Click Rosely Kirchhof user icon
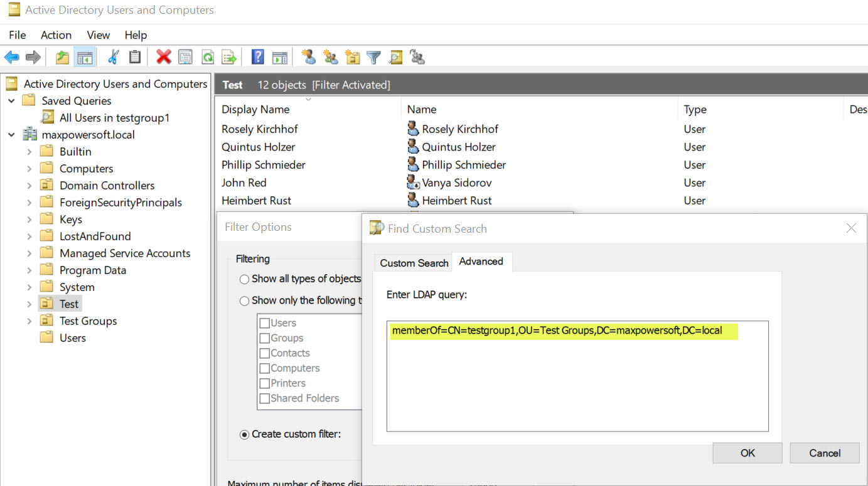Image resolution: width=868 pixels, height=486 pixels. pyautogui.click(x=413, y=129)
